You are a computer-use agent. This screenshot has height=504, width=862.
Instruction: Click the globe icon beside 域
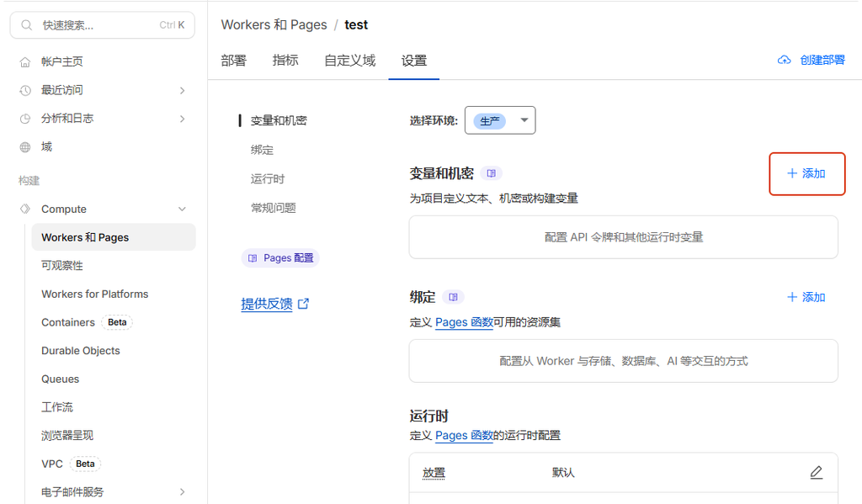click(x=25, y=147)
